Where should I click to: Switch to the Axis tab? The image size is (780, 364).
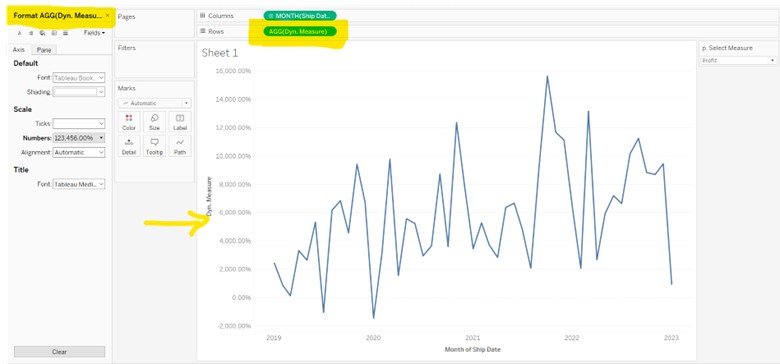coord(19,50)
